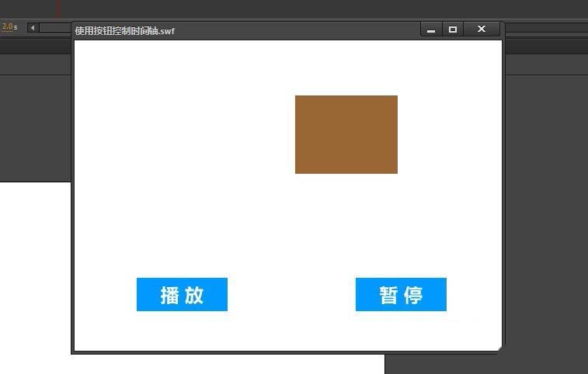This screenshot has height=374, width=588.
Task: Click the SWF window title bar text
Action: 124,31
